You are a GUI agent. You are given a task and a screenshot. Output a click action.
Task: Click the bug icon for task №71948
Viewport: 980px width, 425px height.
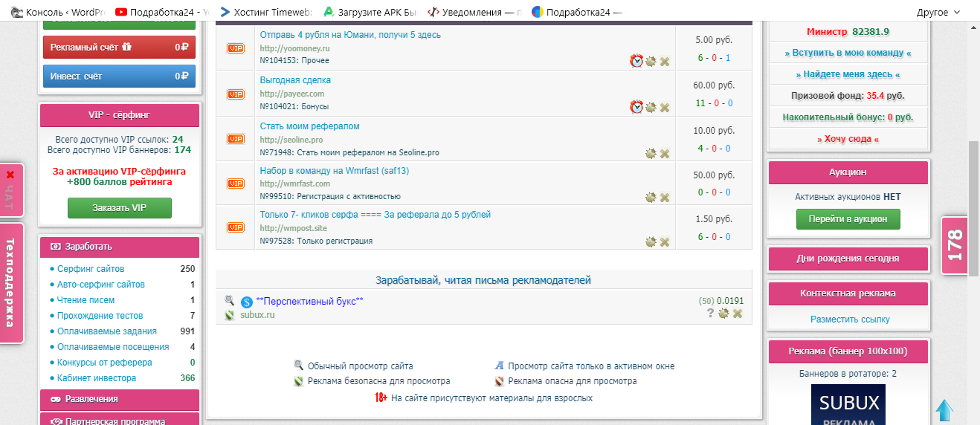(651, 153)
